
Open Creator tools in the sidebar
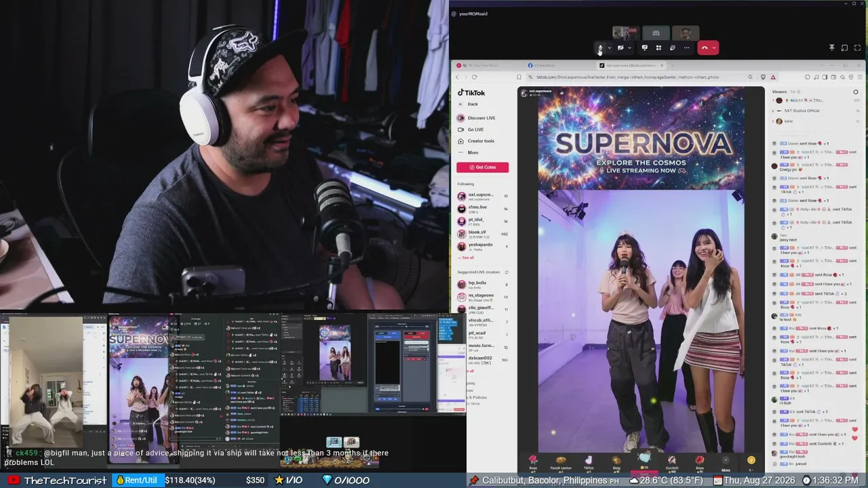[x=476, y=141]
